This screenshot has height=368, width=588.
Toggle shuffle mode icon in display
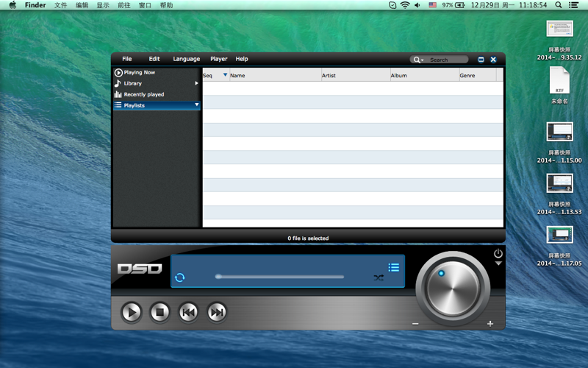[379, 278]
